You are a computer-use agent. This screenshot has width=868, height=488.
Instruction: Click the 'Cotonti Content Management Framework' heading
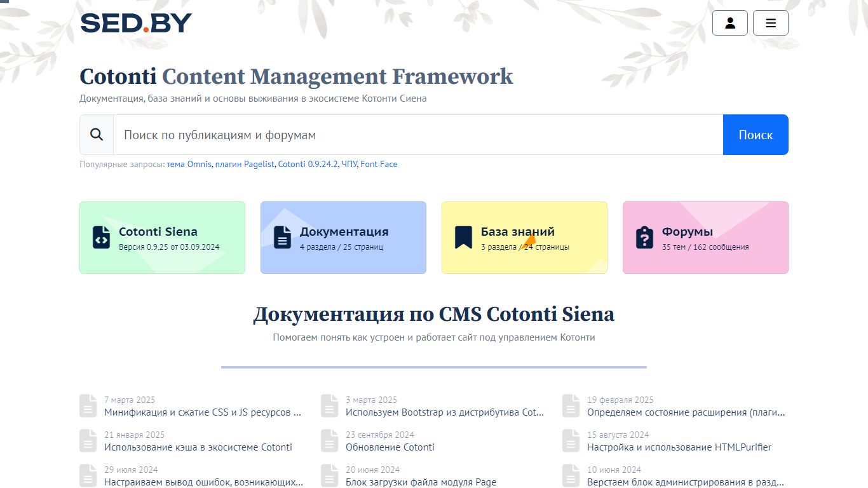pos(296,76)
